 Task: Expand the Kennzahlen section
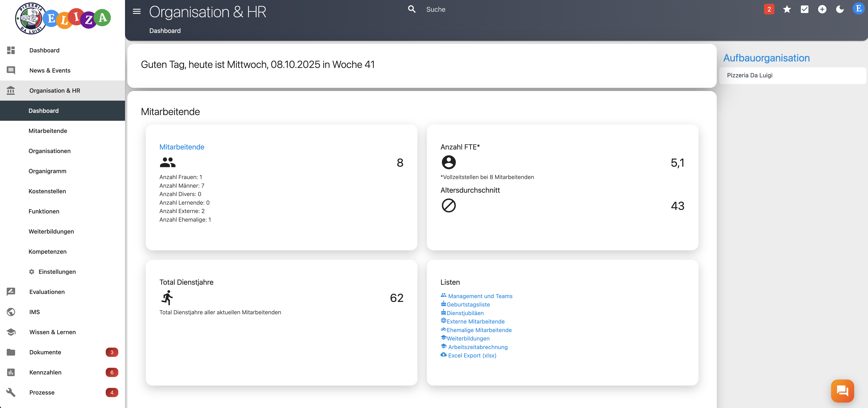(45, 372)
